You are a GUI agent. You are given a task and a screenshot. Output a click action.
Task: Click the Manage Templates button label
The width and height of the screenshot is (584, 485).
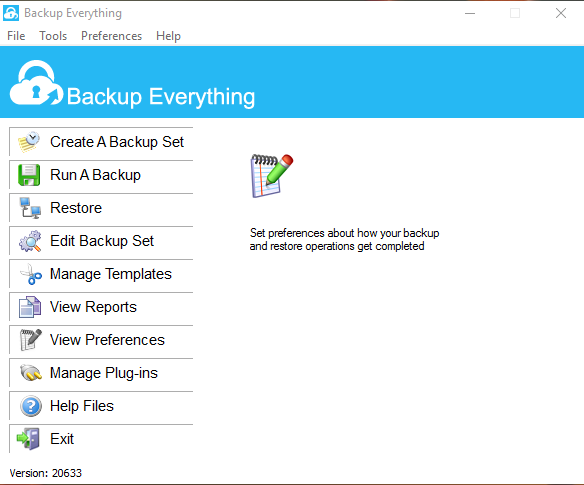[x=111, y=274]
